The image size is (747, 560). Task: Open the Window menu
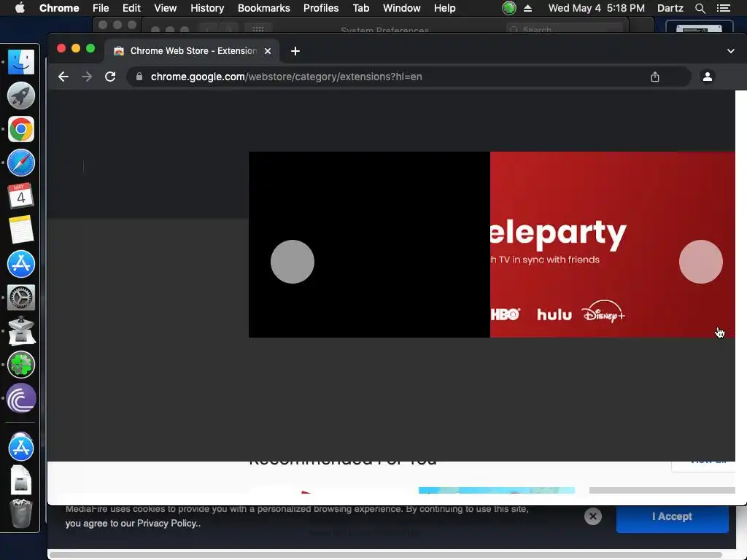click(402, 8)
